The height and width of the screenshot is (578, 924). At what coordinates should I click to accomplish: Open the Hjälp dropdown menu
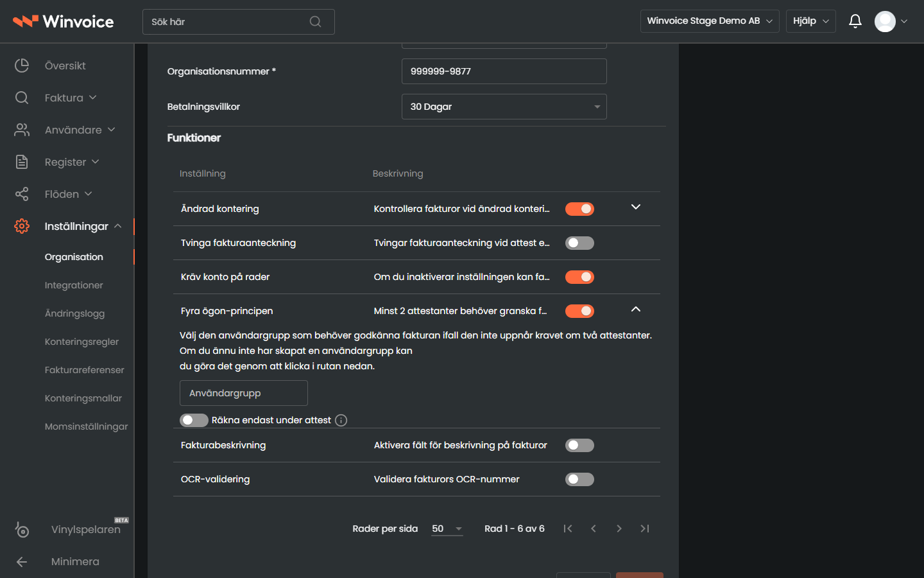811,21
